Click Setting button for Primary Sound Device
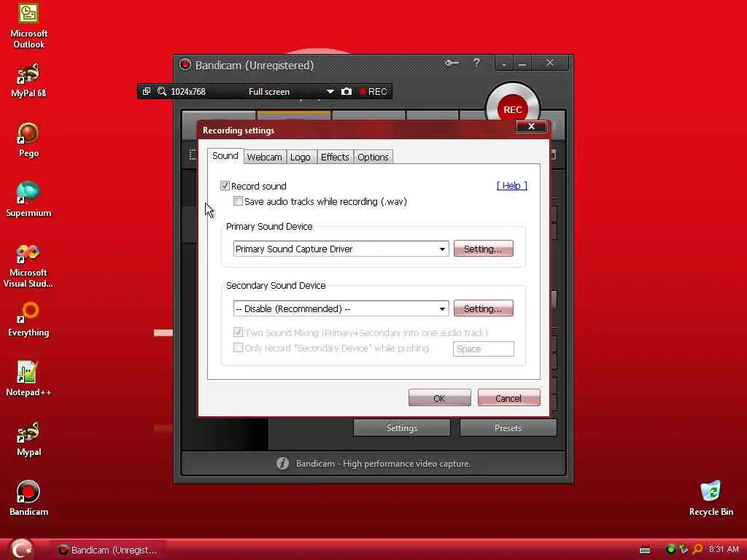This screenshot has height=560, width=747. (x=483, y=249)
